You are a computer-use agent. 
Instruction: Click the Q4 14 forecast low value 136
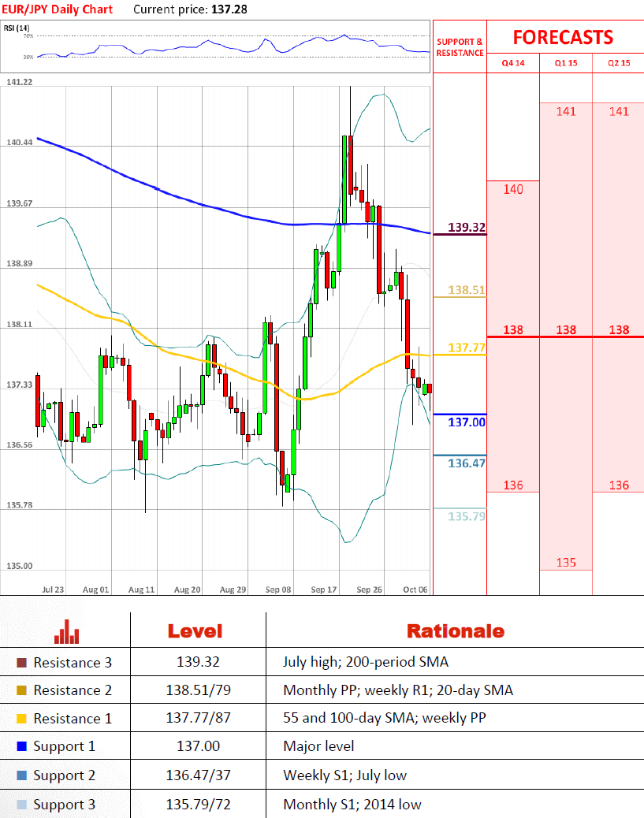pyautogui.click(x=513, y=485)
